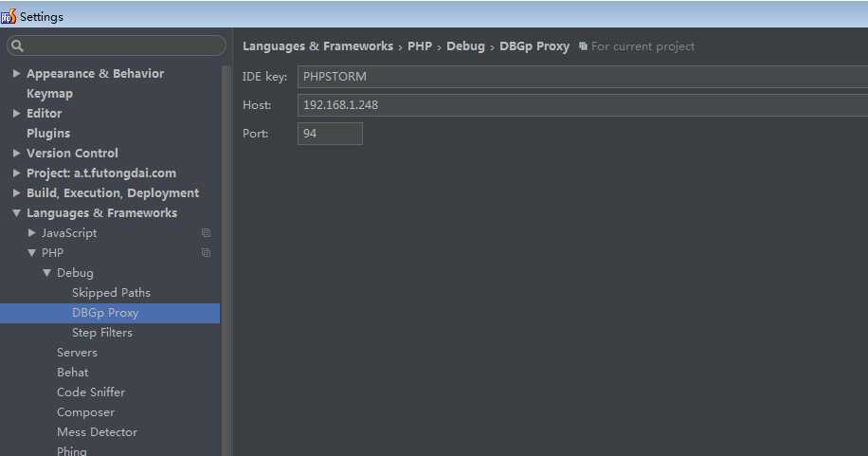Open Code Sniffer settings page

[91, 392]
